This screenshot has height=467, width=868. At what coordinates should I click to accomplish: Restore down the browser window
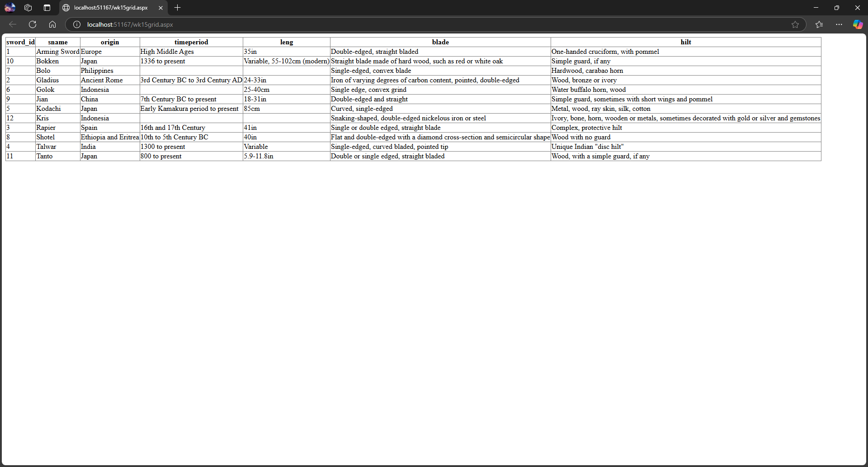click(837, 8)
